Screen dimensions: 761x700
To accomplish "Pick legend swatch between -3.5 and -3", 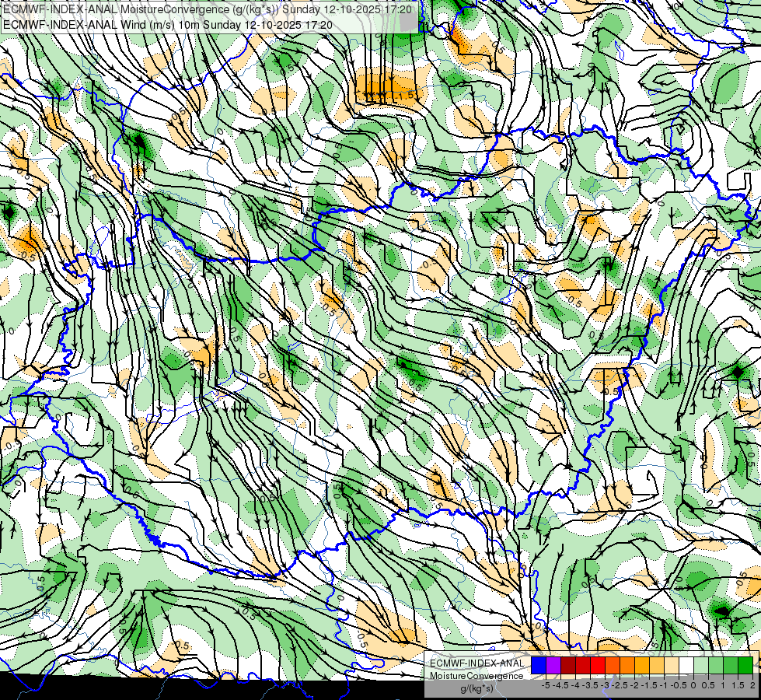I will (x=598, y=665).
